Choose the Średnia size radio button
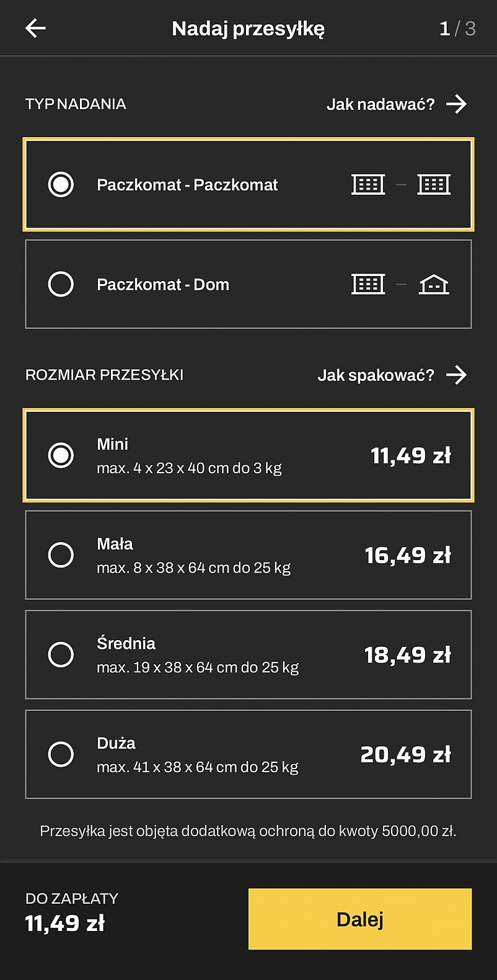The height and width of the screenshot is (980, 497). [x=61, y=654]
